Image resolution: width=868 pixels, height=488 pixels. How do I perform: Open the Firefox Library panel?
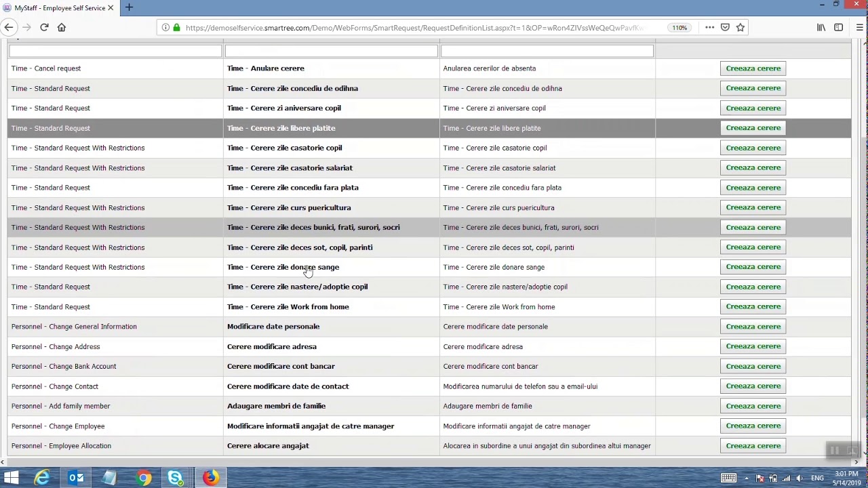(x=821, y=27)
